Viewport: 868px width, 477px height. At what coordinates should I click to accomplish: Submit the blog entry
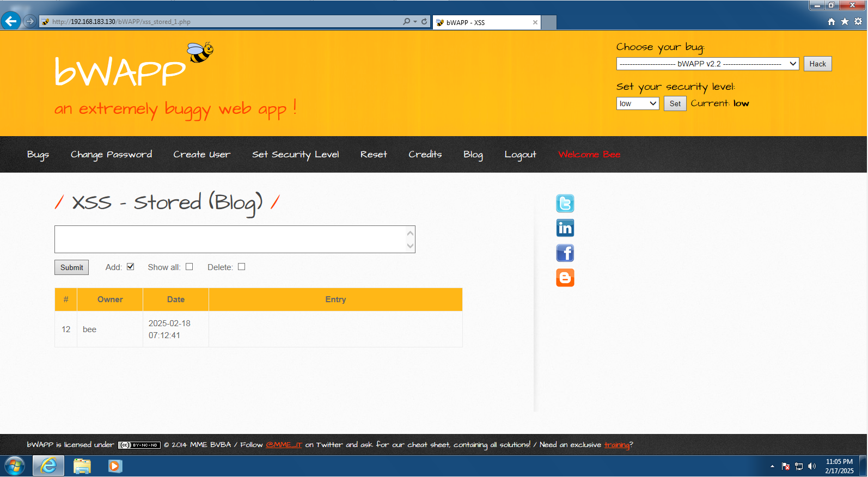tap(72, 267)
